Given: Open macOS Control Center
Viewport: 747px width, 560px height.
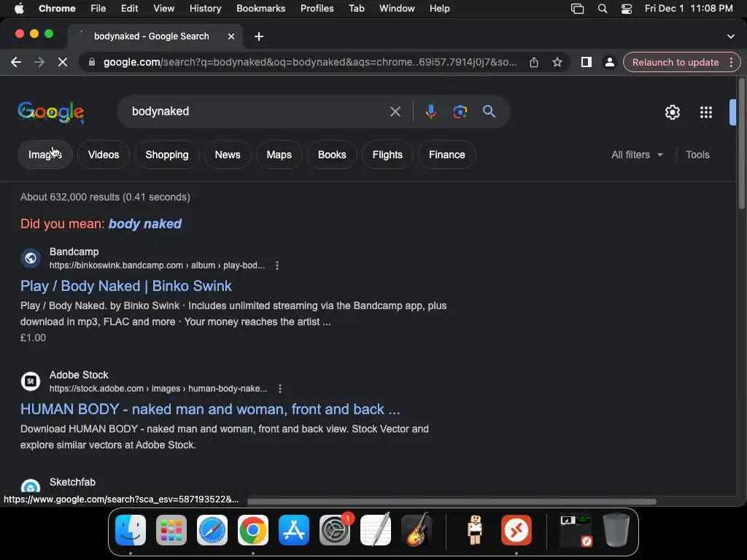Looking at the screenshot, I should coord(627,9).
